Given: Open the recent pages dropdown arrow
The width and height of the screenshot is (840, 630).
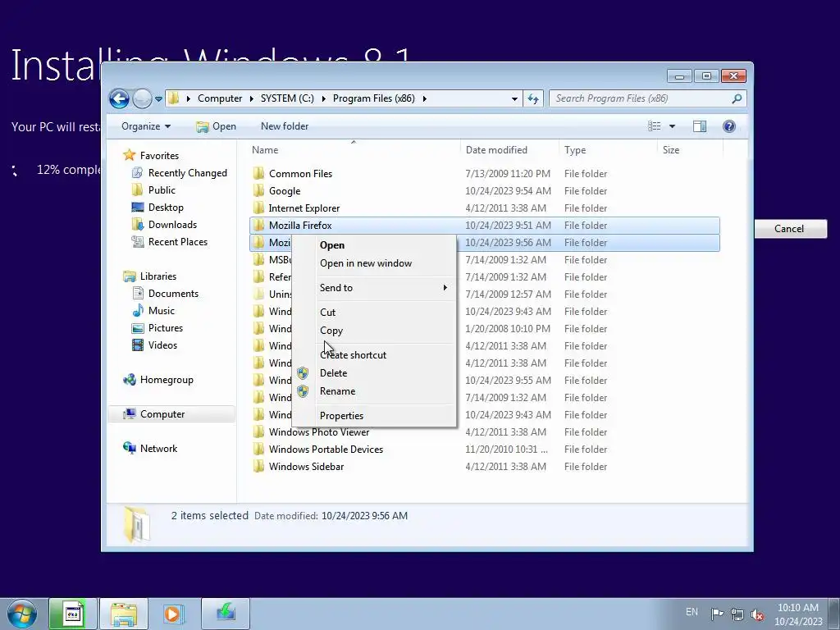Looking at the screenshot, I should [158, 99].
